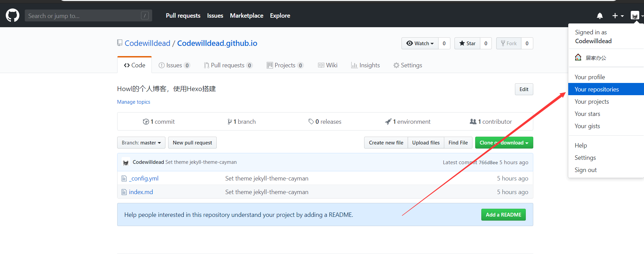Fork this repository

(x=509, y=43)
